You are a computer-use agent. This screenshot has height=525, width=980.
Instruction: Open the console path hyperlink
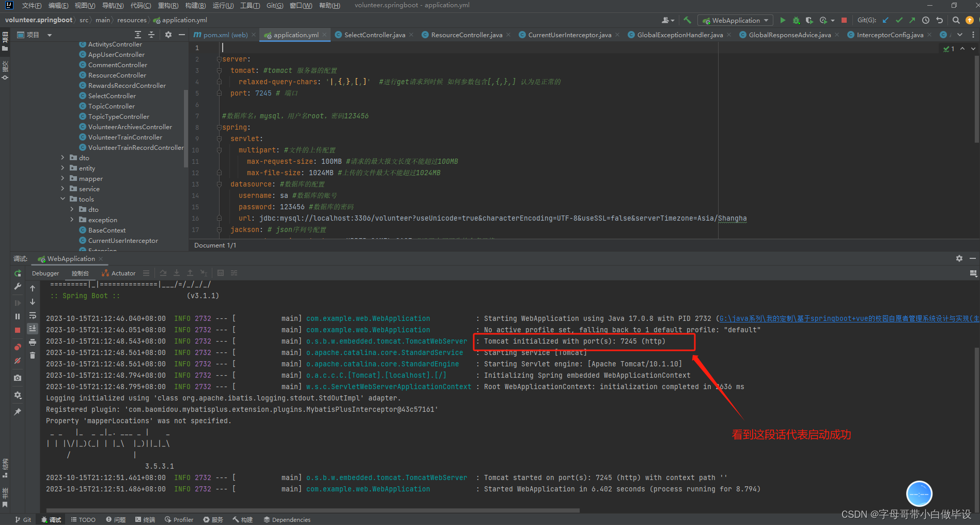click(849, 318)
